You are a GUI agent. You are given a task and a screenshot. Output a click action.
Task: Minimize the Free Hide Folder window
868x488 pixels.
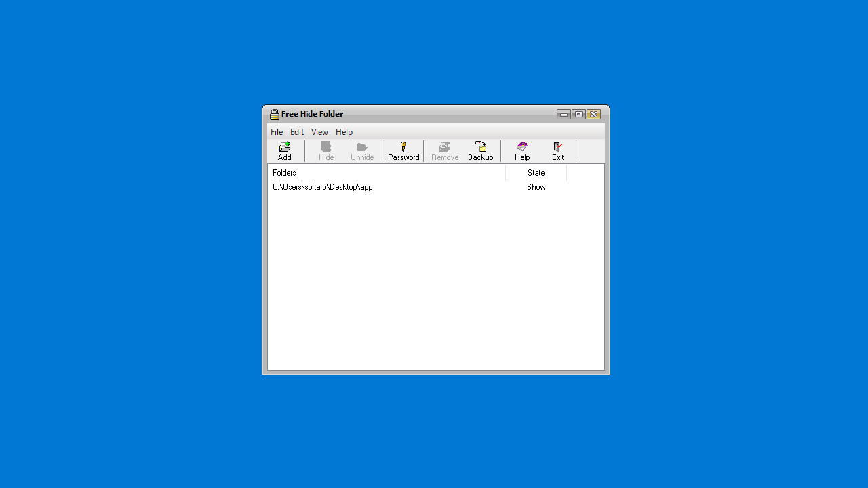pos(564,115)
